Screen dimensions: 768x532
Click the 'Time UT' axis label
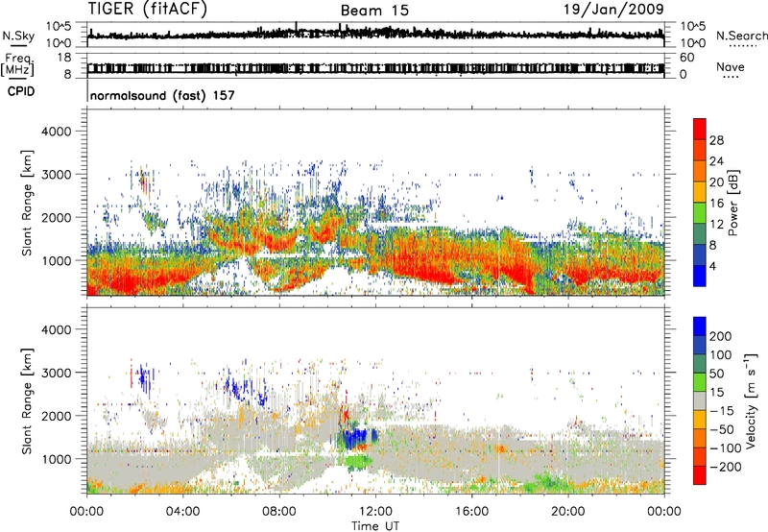(375, 525)
